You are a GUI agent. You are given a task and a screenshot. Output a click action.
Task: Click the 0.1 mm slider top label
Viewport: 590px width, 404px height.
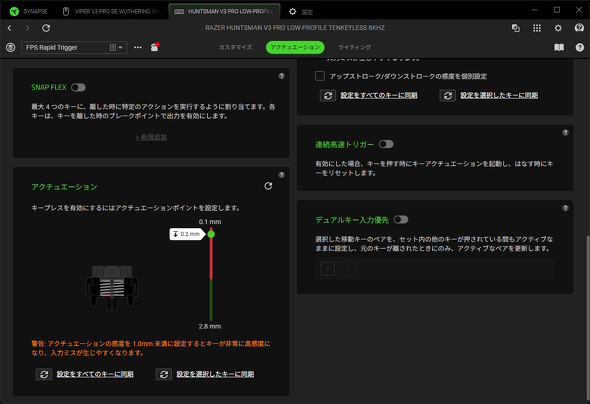click(210, 222)
